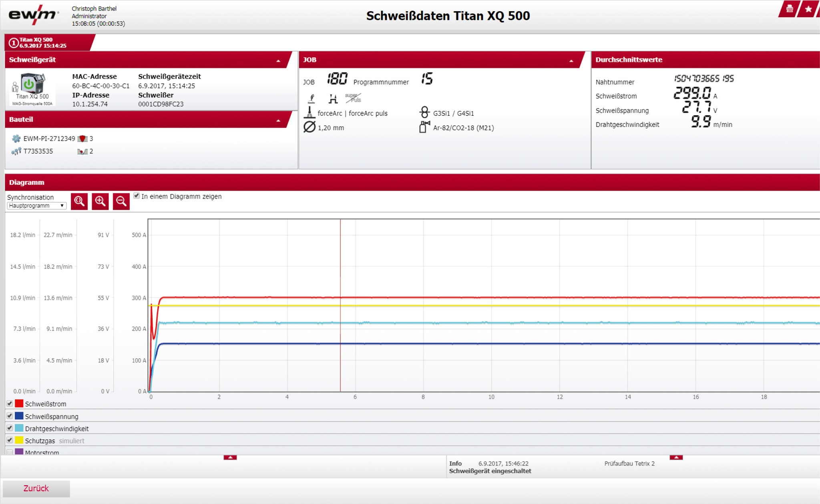Click the four-stroke mode icon in JOB panel
The width and height of the screenshot is (820, 504).
click(x=333, y=98)
